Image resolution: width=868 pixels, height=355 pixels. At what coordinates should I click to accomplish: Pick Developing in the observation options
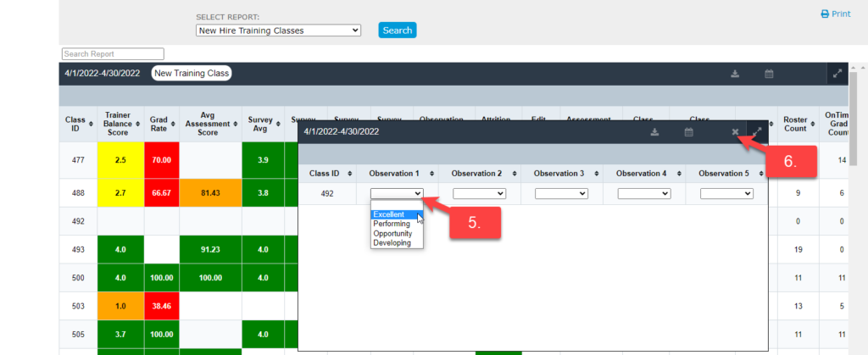pyautogui.click(x=392, y=243)
